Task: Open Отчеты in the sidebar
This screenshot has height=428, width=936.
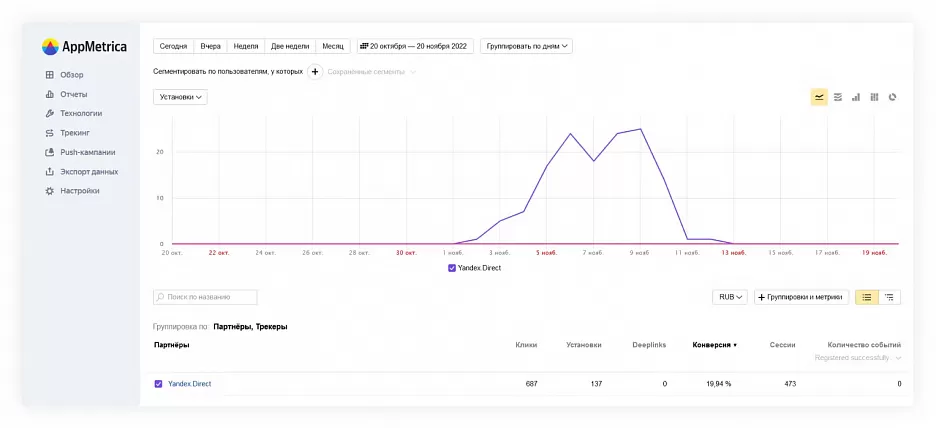Action: [73, 94]
